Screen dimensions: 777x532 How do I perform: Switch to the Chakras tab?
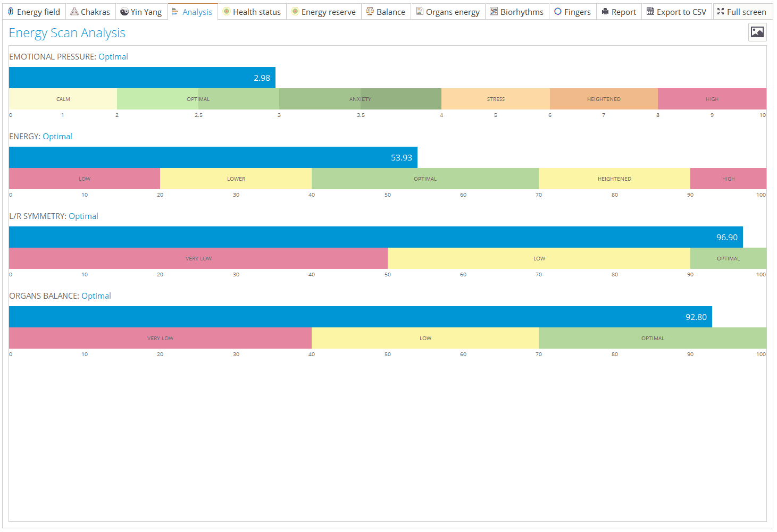click(x=90, y=12)
